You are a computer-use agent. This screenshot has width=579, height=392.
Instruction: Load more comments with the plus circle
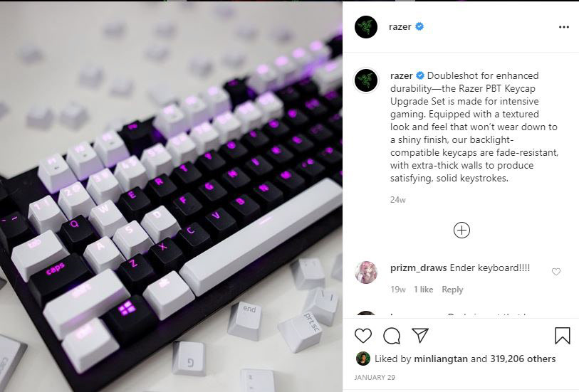pyautogui.click(x=461, y=230)
